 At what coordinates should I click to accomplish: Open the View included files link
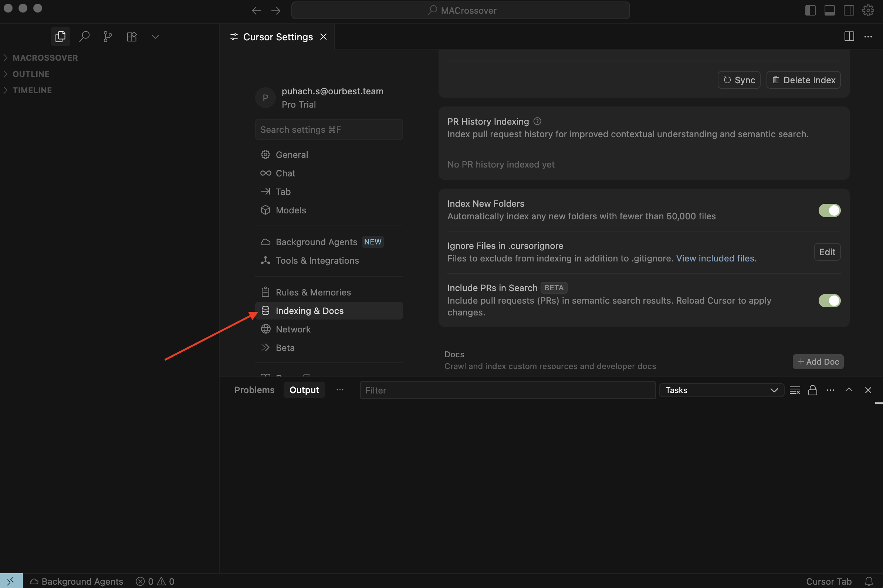[x=716, y=258]
